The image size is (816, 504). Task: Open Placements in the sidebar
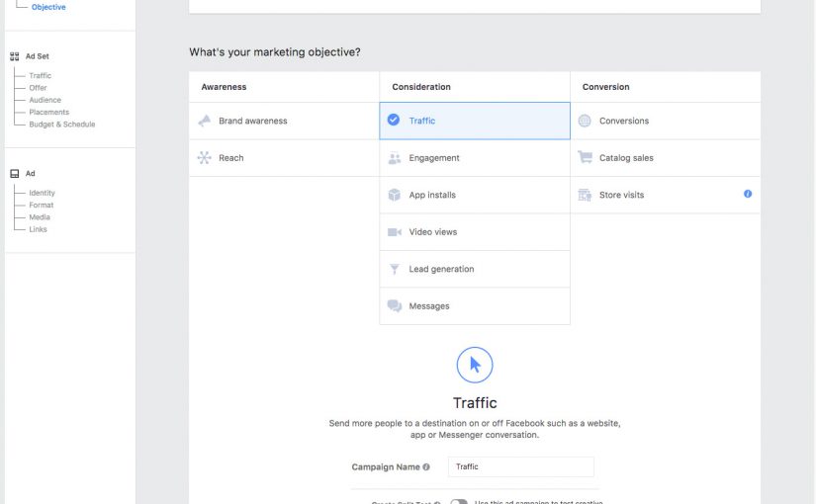48,112
